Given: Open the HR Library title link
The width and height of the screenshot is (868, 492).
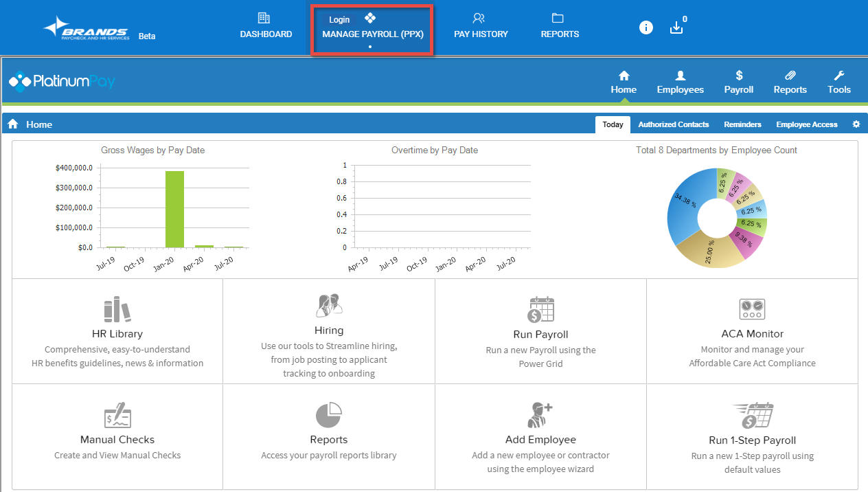Looking at the screenshot, I should pos(117,334).
